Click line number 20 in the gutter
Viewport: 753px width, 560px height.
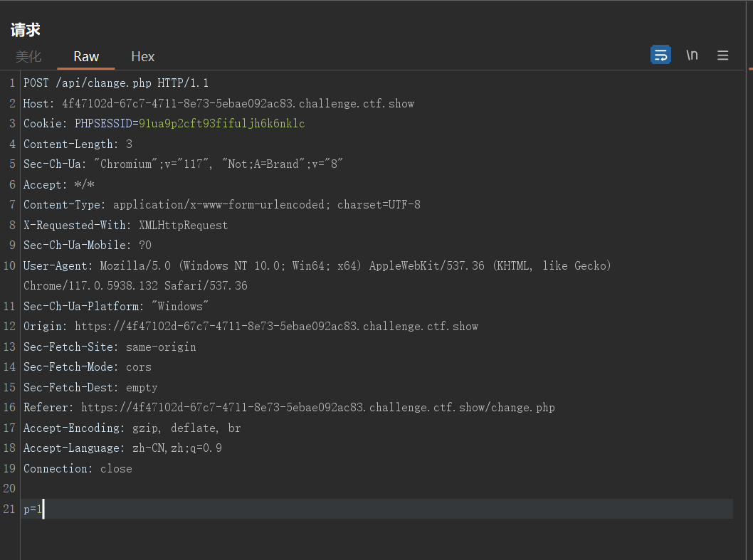(9, 489)
